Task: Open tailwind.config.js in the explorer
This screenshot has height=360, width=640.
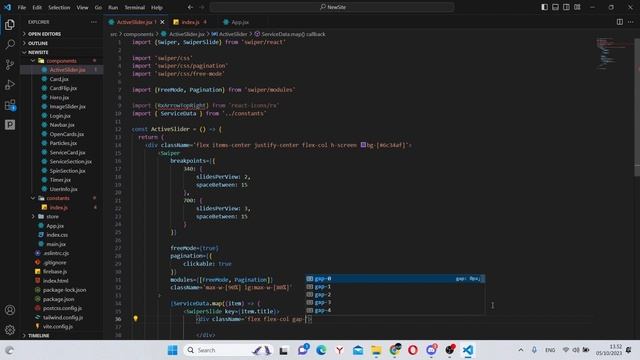Action: click(x=63, y=317)
